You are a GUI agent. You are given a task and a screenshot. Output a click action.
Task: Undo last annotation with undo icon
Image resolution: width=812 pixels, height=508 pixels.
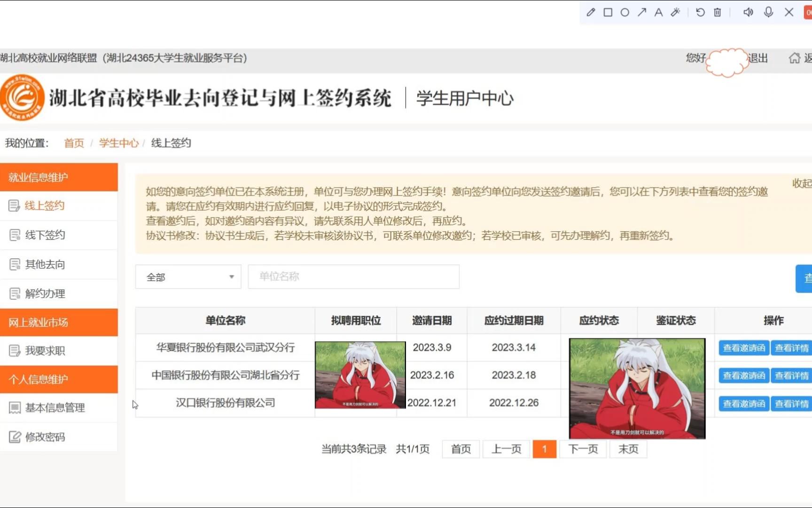pos(700,12)
